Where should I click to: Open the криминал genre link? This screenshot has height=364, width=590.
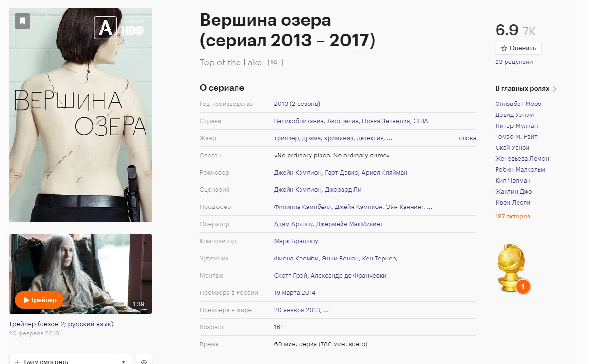339,138
